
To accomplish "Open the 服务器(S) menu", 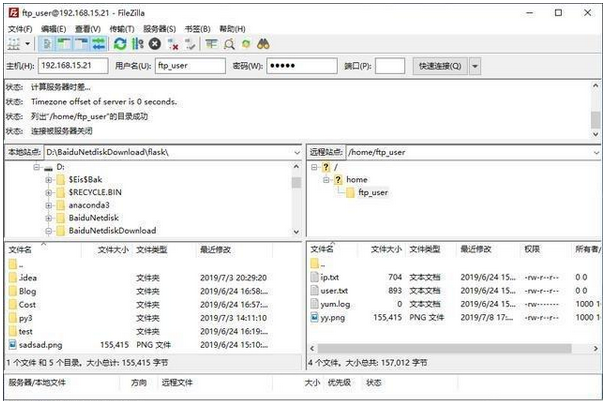I will tap(159, 29).
